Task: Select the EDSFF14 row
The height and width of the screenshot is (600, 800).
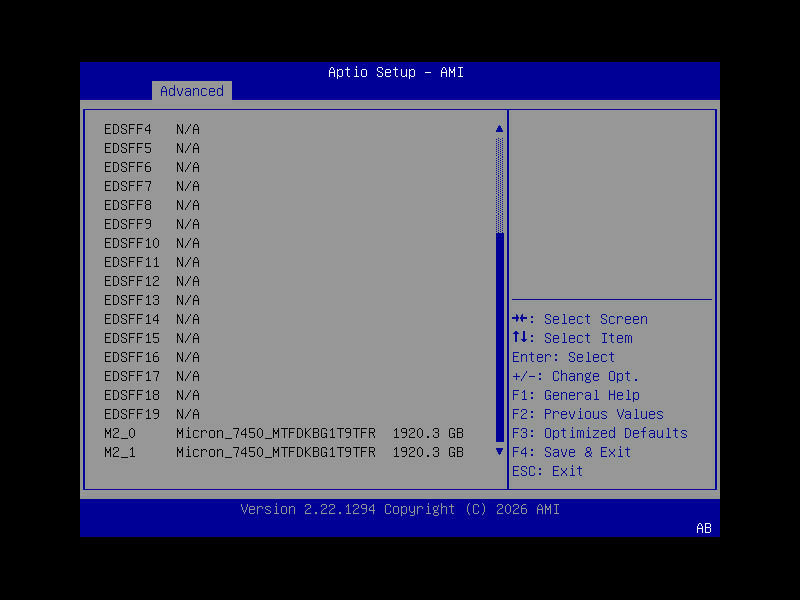Action: coord(152,319)
